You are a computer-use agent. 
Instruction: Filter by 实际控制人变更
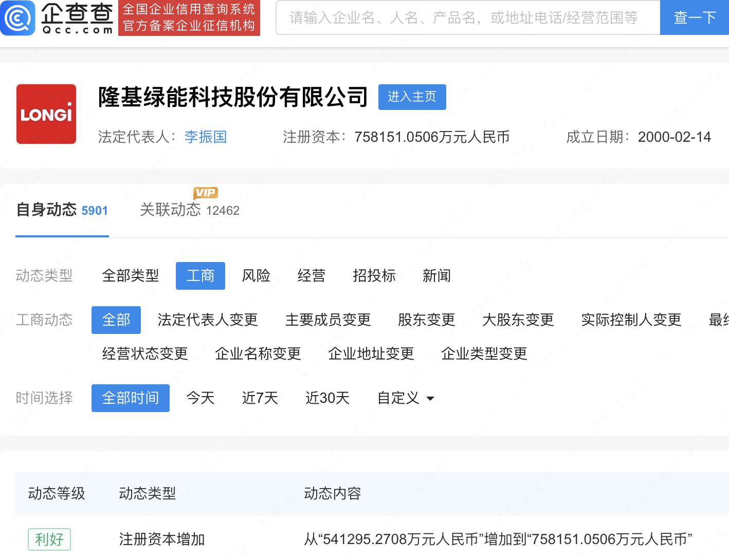[x=631, y=320]
